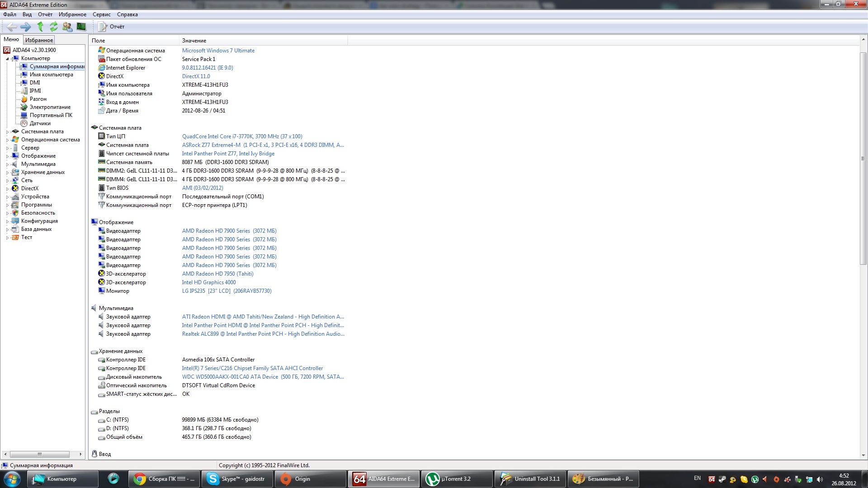Click the Поле column header
868x488 pixels.
coord(134,41)
